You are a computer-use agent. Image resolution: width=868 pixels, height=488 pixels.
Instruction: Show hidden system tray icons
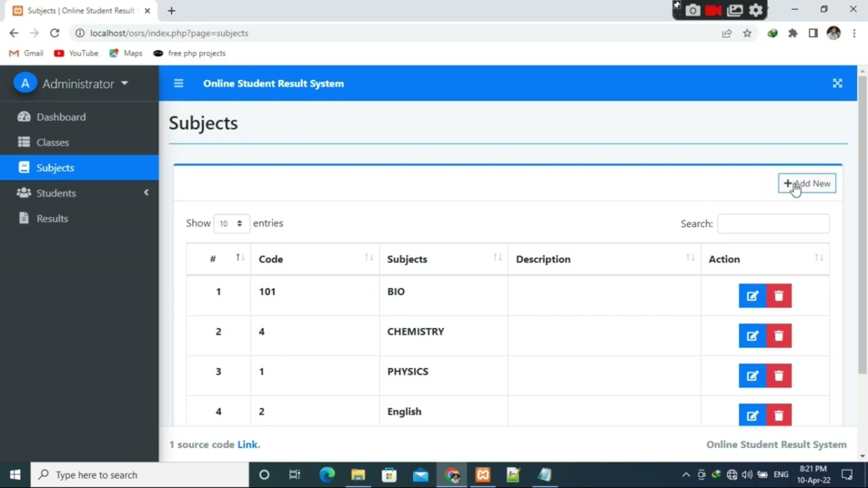tap(686, 475)
